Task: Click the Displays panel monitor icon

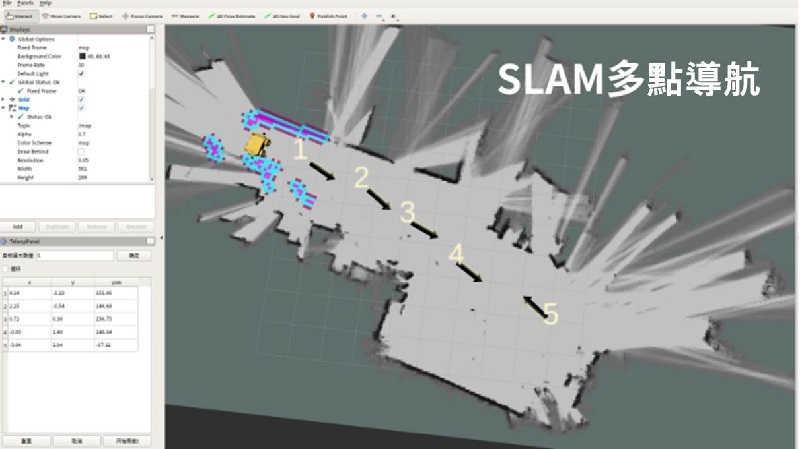Action: click(x=4, y=30)
